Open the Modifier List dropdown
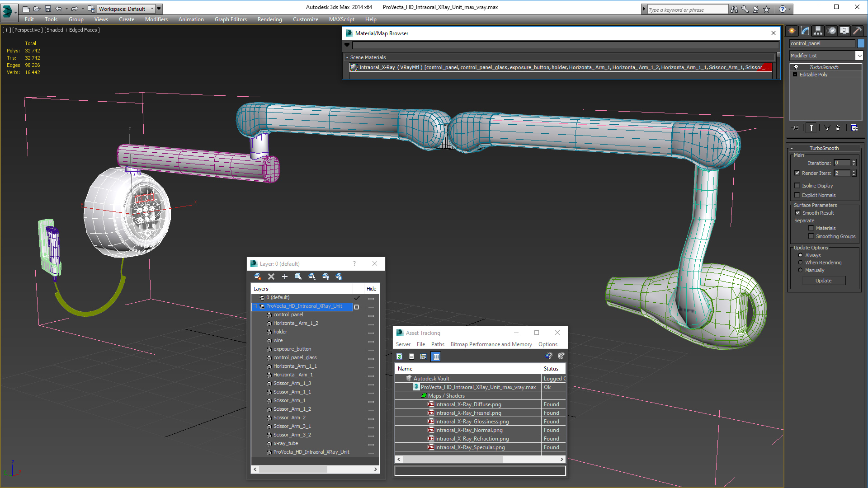 pyautogui.click(x=859, y=56)
